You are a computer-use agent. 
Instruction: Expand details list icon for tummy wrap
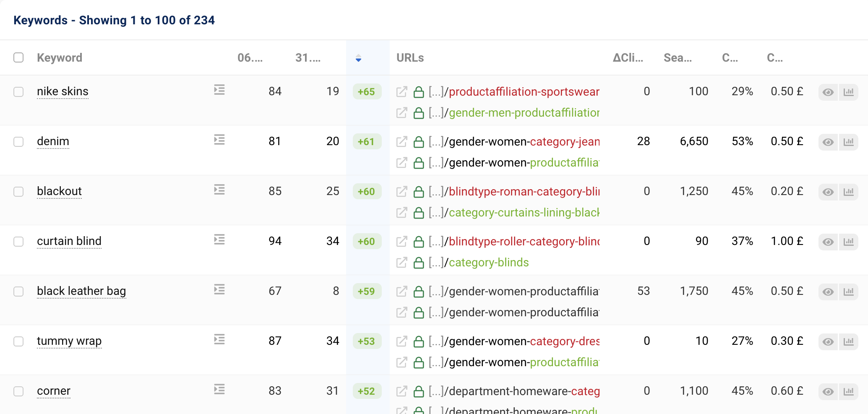coord(219,339)
